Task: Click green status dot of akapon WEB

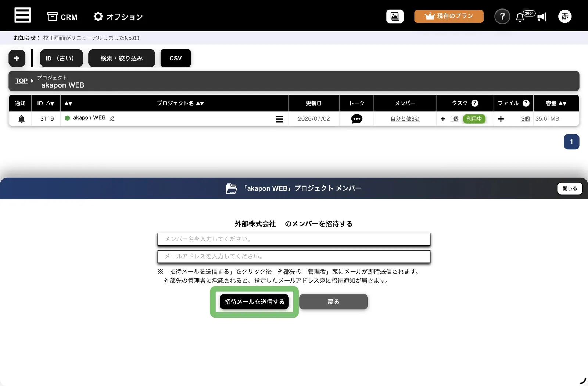Action: click(x=67, y=118)
